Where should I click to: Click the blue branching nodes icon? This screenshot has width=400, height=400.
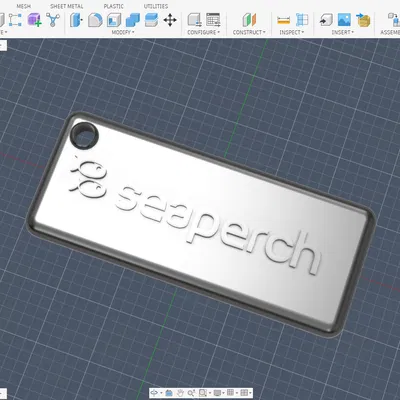tap(53, 20)
